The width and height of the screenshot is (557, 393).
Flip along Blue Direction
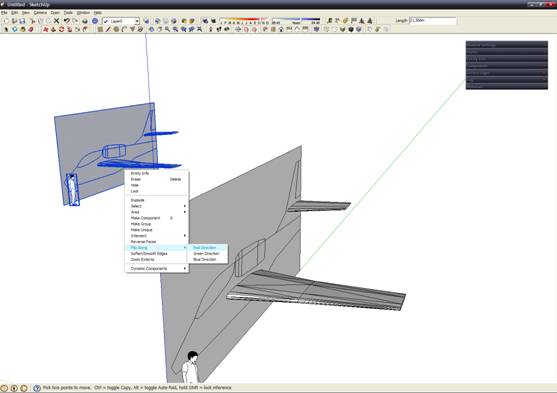tap(208, 260)
